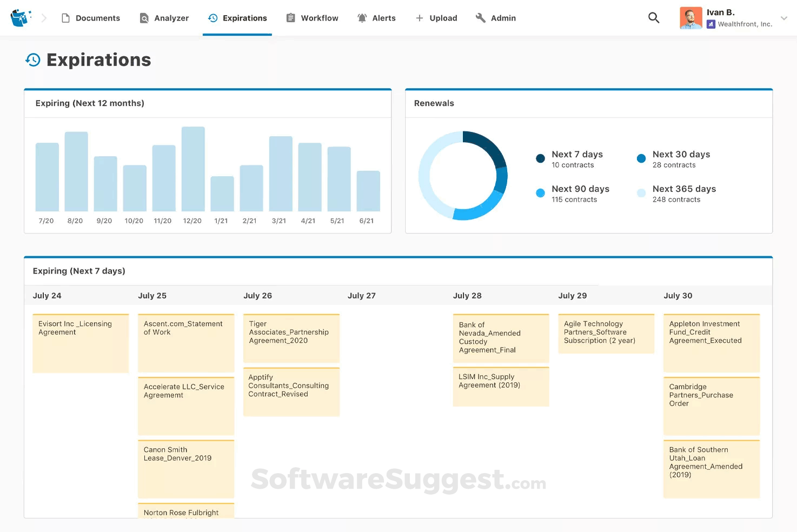Open the Canon Smith Lease Denver 2019 card
Viewport: 797px width, 532px height.
pos(185,468)
